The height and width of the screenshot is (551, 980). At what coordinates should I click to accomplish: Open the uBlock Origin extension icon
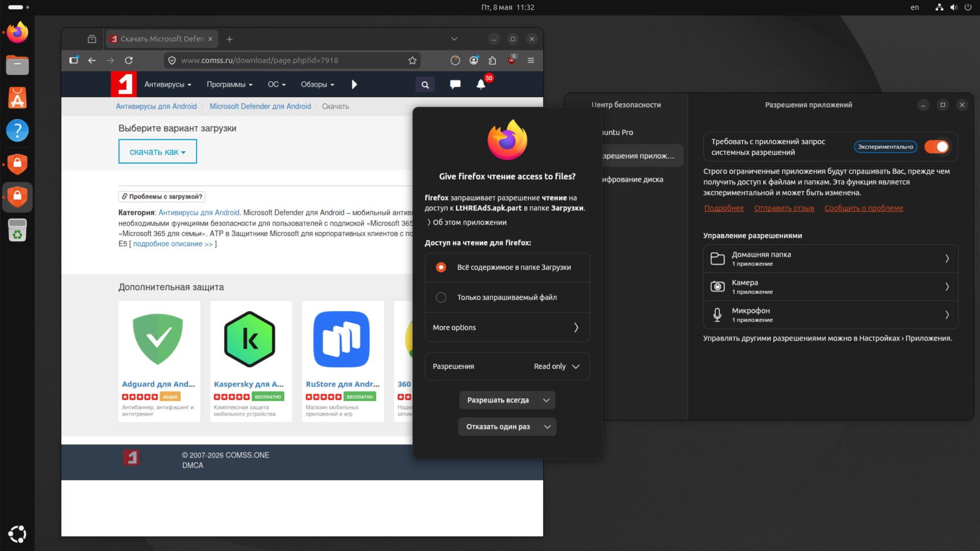click(x=511, y=60)
